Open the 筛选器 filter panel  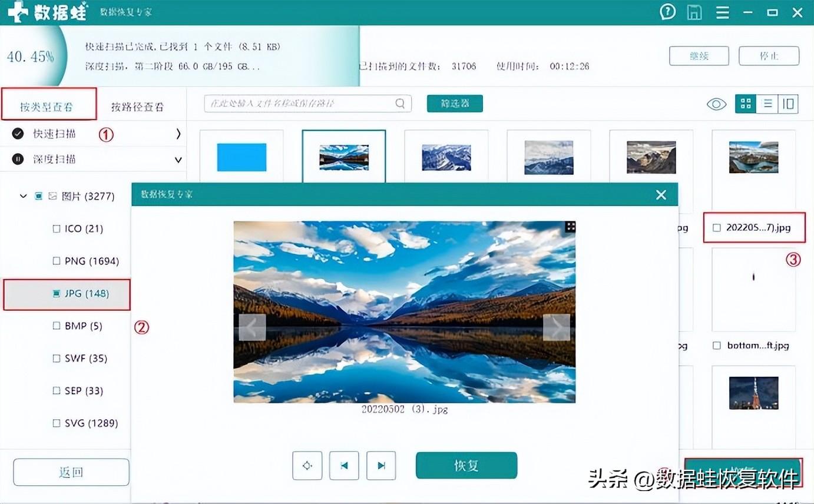454,103
